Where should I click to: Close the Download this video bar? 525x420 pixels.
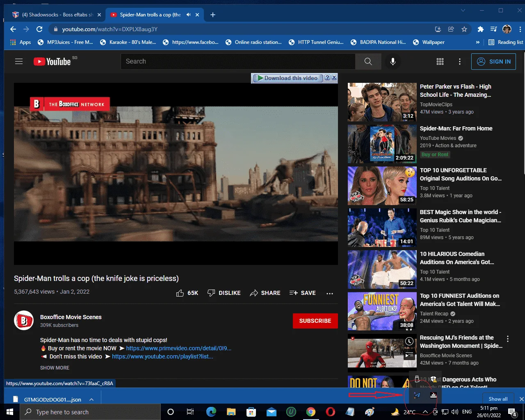click(x=334, y=78)
